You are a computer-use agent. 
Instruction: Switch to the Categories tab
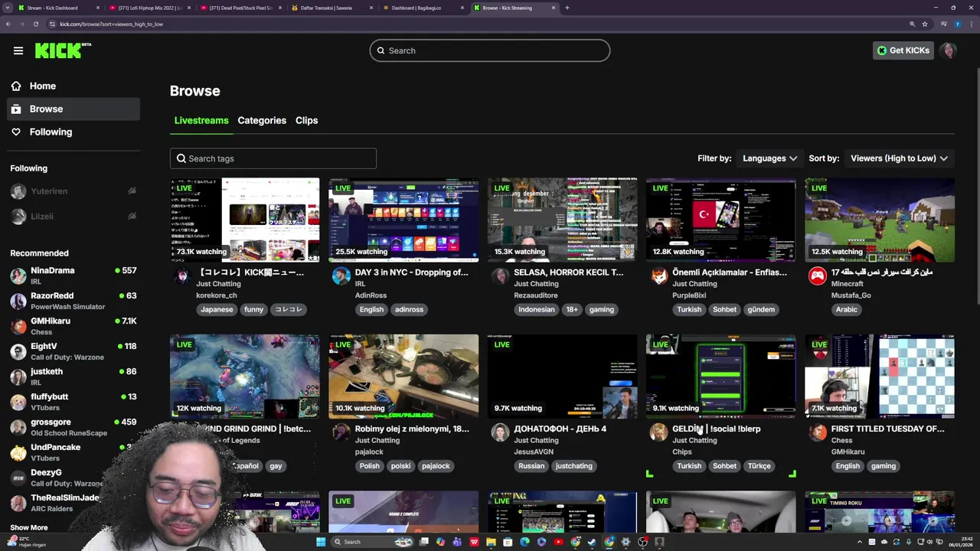click(262, 120)
